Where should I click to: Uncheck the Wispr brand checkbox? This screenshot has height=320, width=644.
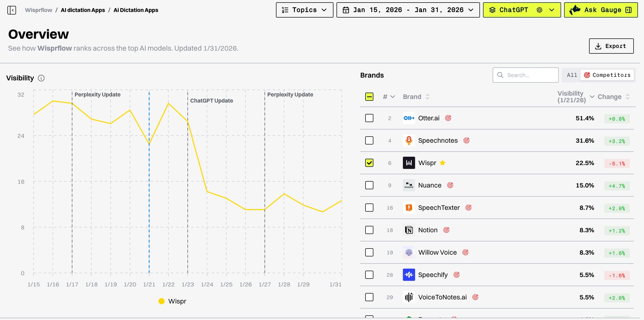[369, 163]
